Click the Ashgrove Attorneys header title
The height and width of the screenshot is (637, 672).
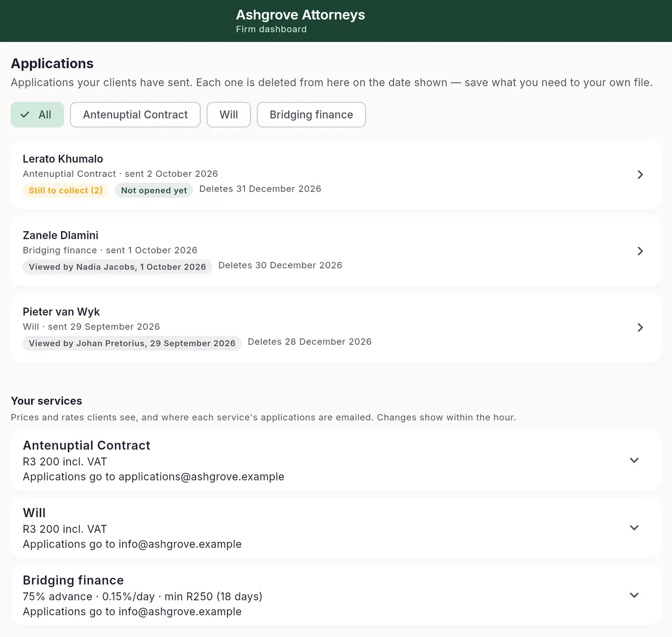point(300,15)
